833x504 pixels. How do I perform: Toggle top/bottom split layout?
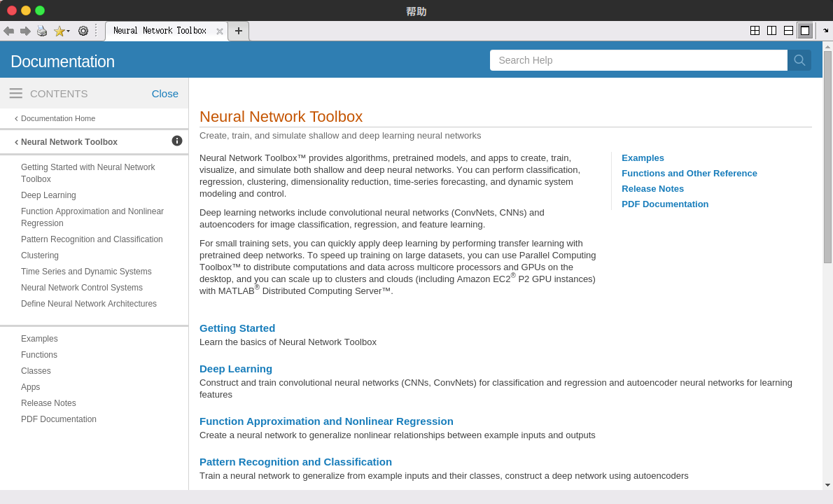pyautogui.click(x=788, y=31)
